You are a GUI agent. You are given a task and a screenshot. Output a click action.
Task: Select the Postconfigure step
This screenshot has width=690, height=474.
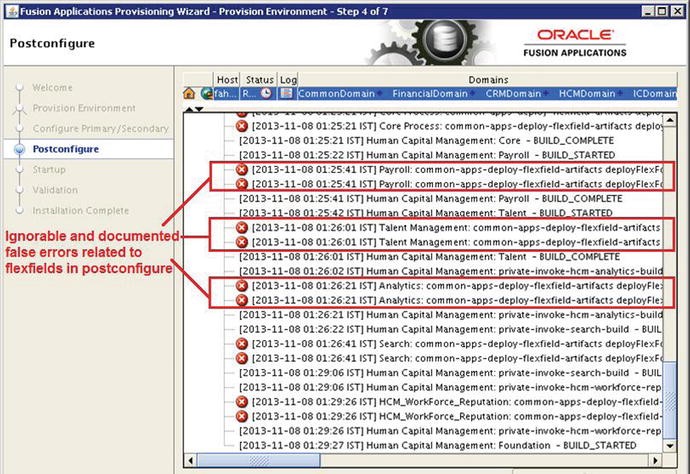pyautogui.click(x=66, y=149)
